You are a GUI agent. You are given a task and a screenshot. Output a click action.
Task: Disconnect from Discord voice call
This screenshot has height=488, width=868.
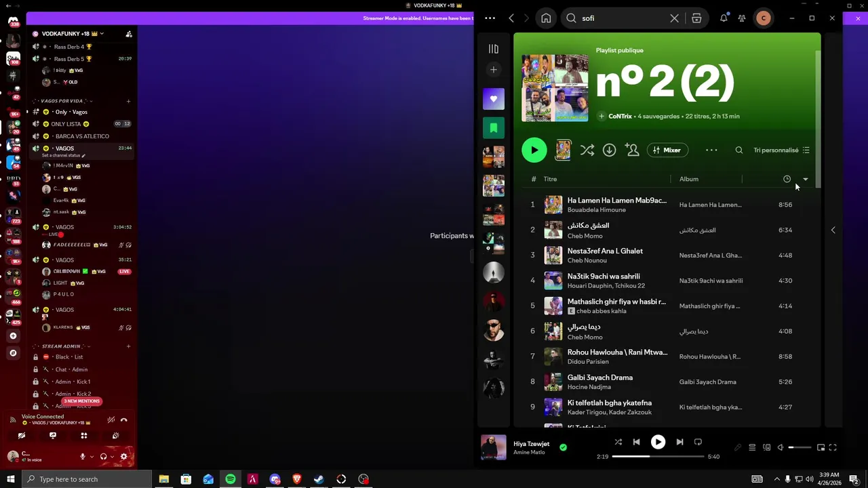coord(123,420)
